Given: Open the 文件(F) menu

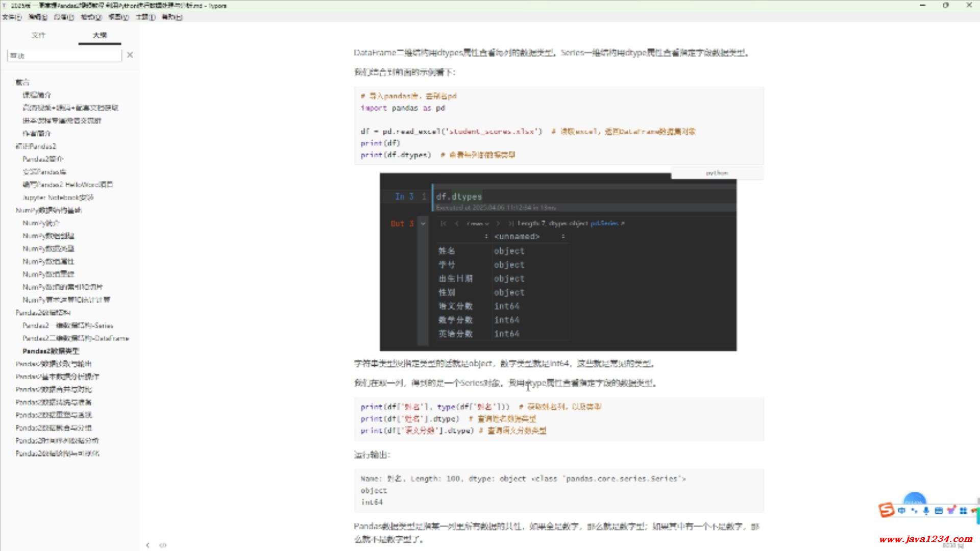Looking at the screenshot, I should tap(11, 17).
